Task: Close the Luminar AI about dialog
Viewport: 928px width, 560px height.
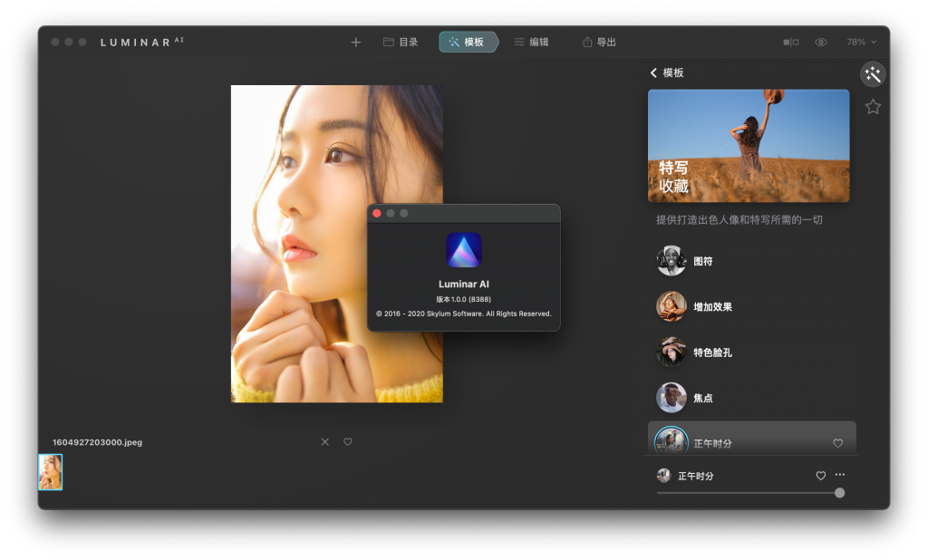Action: 377,213
